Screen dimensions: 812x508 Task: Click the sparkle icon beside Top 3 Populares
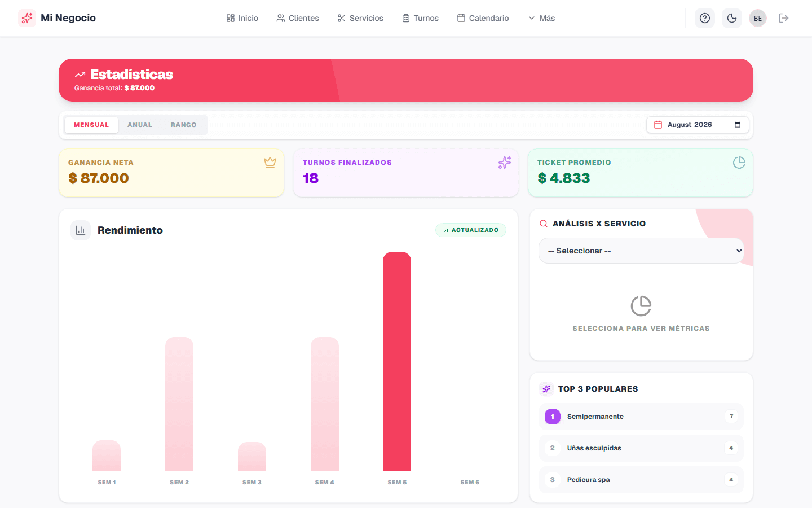pos(546,389)
